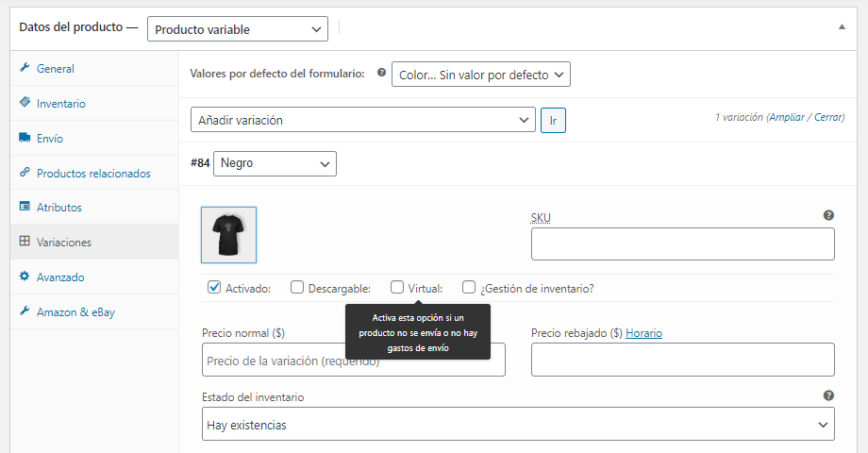
Task: Click the General wrench icon
Action: (25, 69)
